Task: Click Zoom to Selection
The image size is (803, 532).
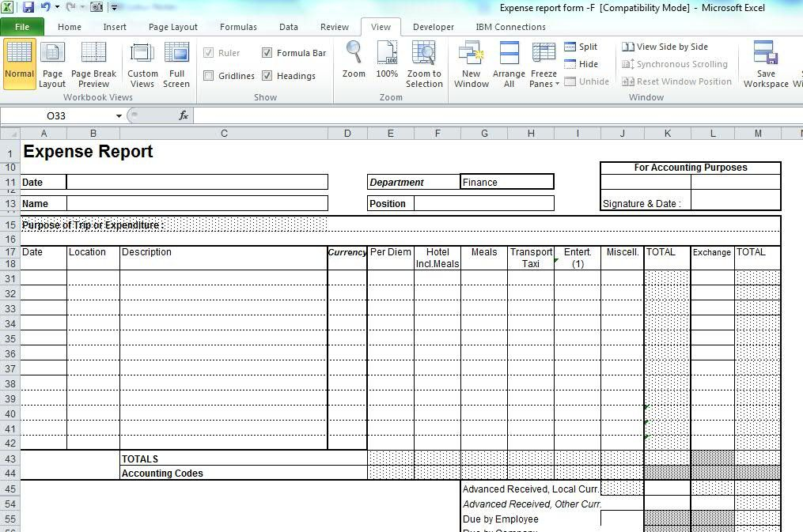Action: coord(424,65)
